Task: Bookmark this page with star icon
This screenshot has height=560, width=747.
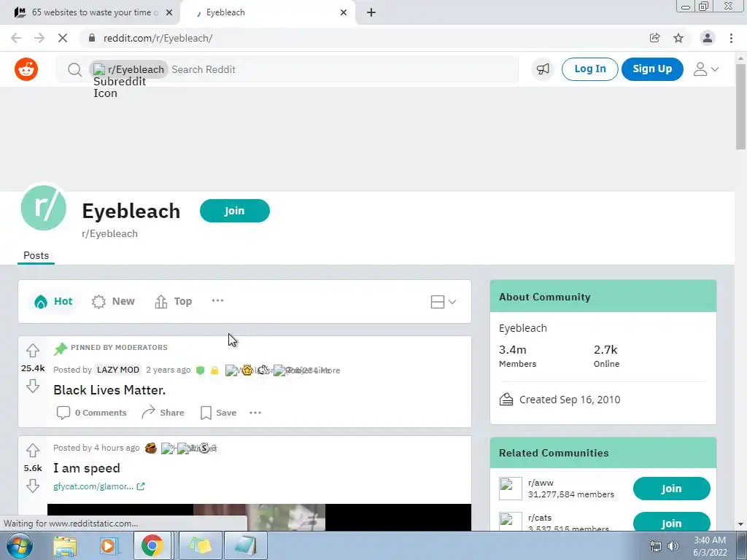Action: pyautogui.click(x=678, y=38)
